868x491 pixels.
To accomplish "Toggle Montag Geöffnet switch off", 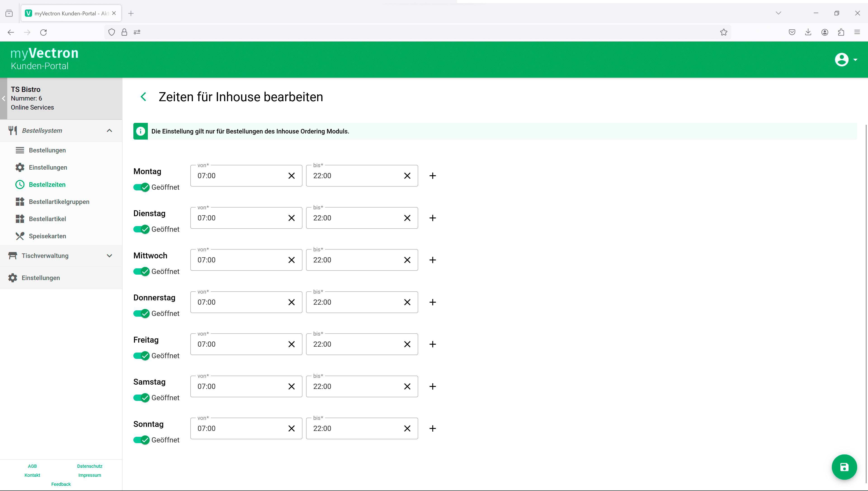I will [141, 187].
